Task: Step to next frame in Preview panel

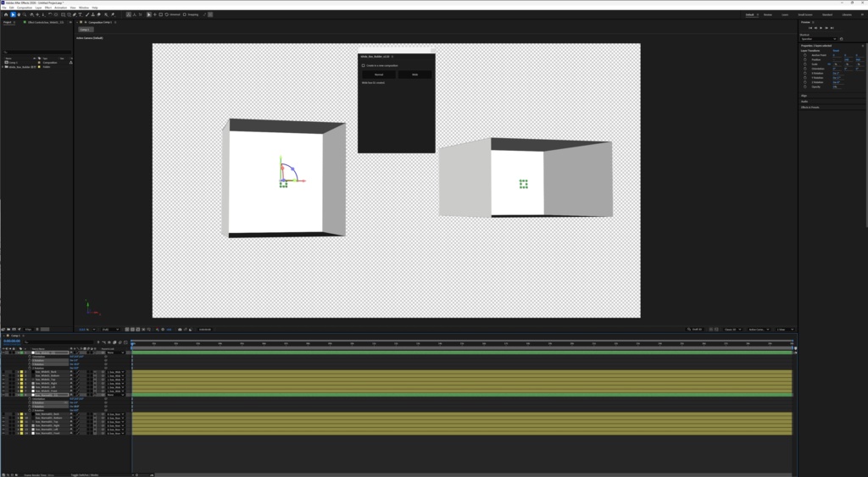Action: (x=826, y=28)
